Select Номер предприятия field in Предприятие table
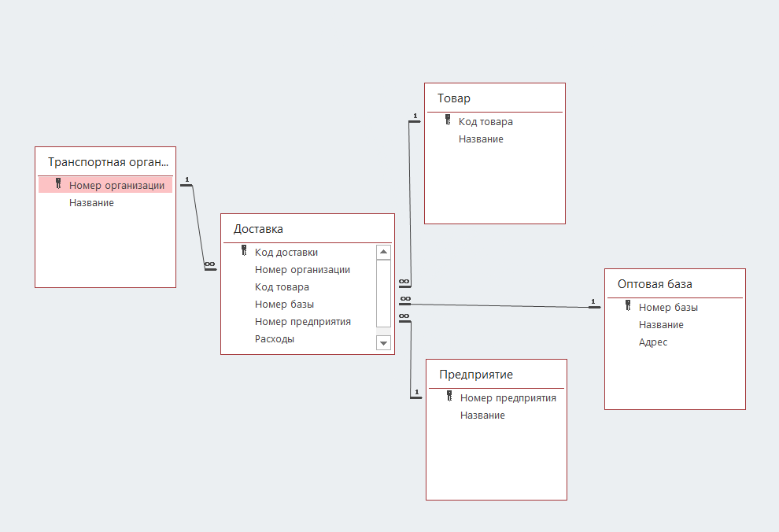Screen dimensions: 779x532 (x=508, y=398)
